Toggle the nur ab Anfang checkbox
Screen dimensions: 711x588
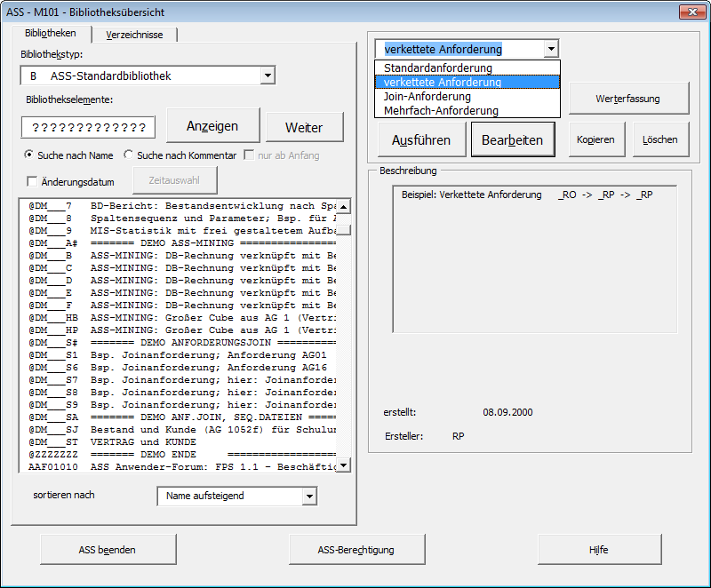[x=249, y=155]
